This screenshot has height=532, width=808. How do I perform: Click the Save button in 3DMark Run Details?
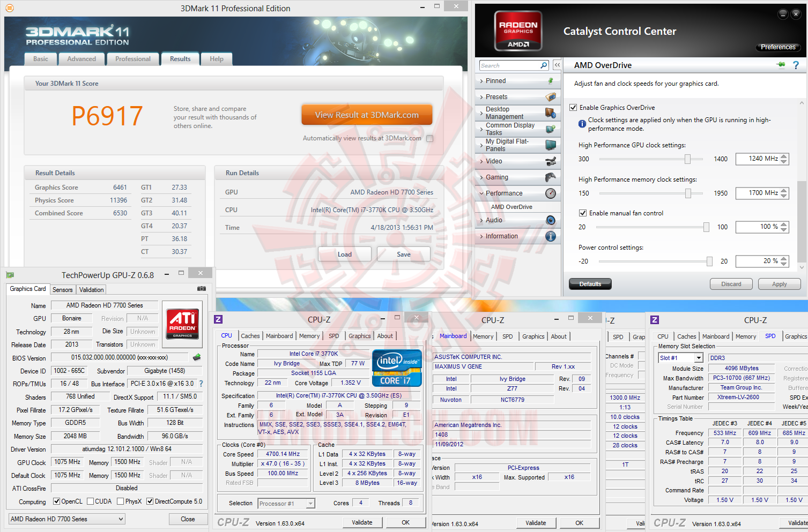point(404,254)
